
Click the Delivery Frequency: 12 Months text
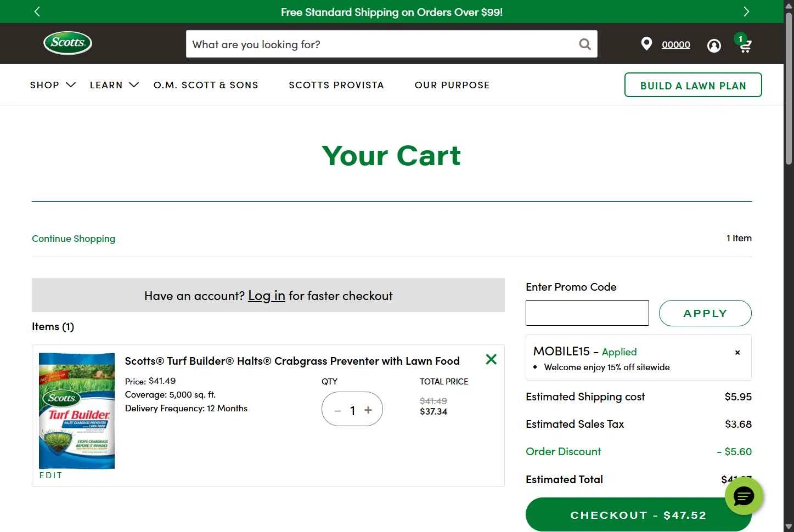click(x=186, y=408)
